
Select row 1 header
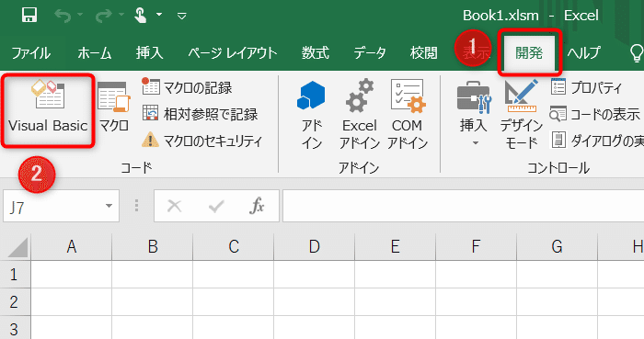click(15, 275)
